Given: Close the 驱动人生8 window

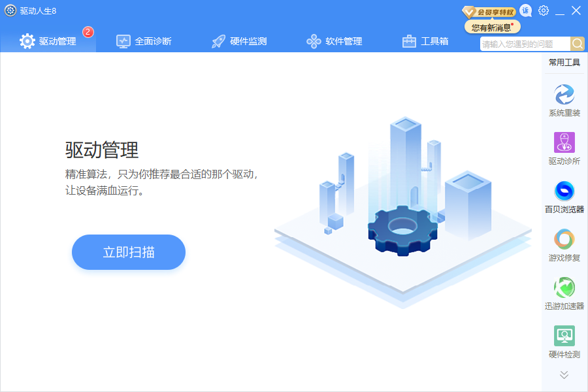Looking at the screenshot, I should pyautogui.click(x=576, y=10).
